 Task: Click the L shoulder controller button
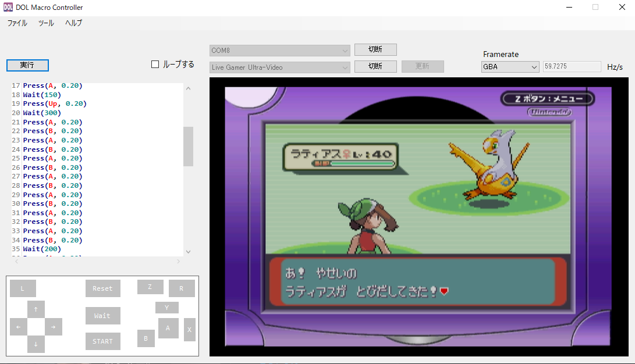(x=23, y=288)
